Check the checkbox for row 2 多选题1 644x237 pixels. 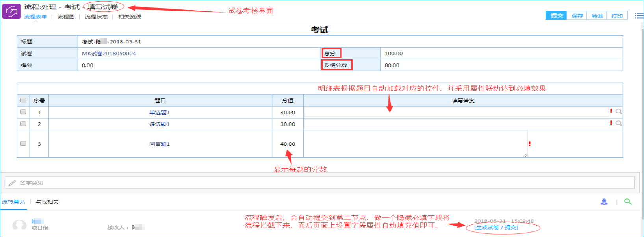pos(23,124)
